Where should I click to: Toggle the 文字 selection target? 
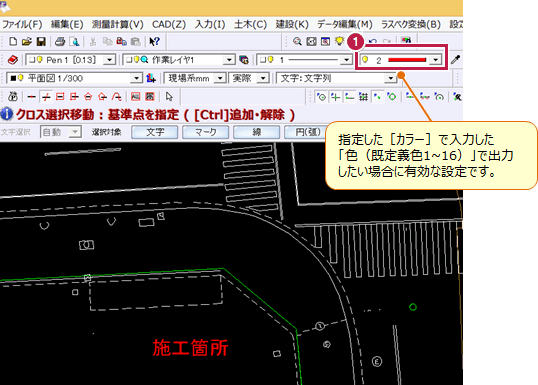point(155,132)
